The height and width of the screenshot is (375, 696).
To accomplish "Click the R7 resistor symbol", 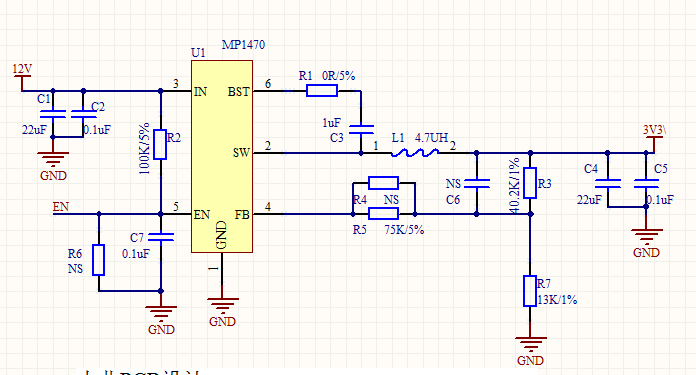I will click(x=530, y=291).
